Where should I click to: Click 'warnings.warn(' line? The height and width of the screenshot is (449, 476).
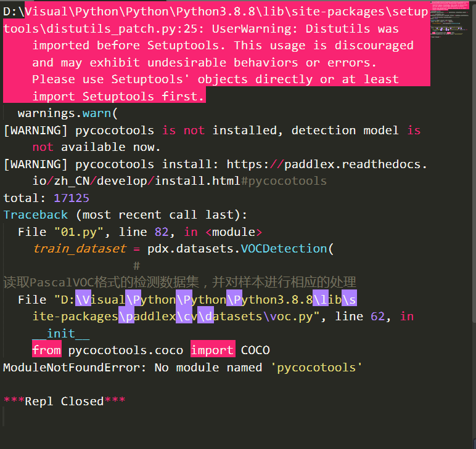67,113
